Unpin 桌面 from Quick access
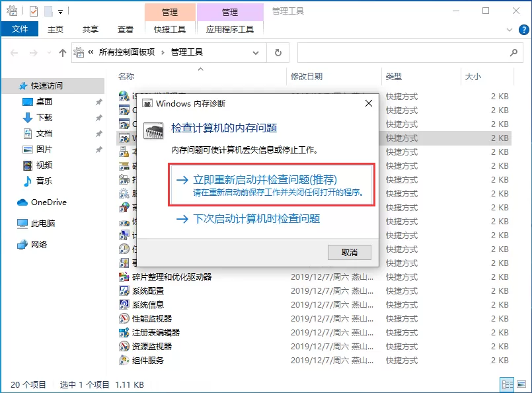Viewport: 532px width, 393px height. [99, 101]
